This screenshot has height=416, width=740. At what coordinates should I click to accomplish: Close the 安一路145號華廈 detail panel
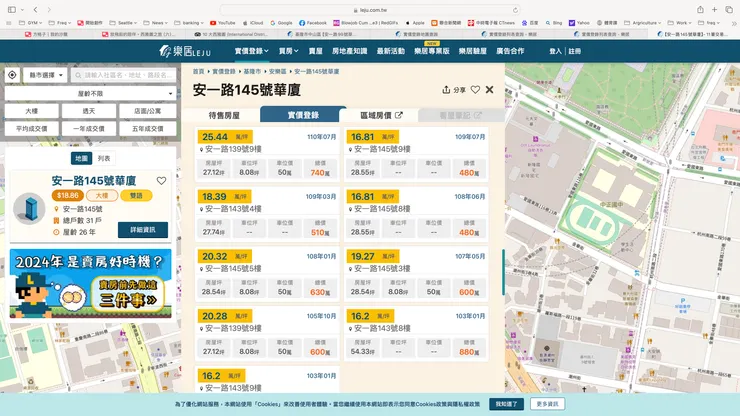(x=489, y=90)
